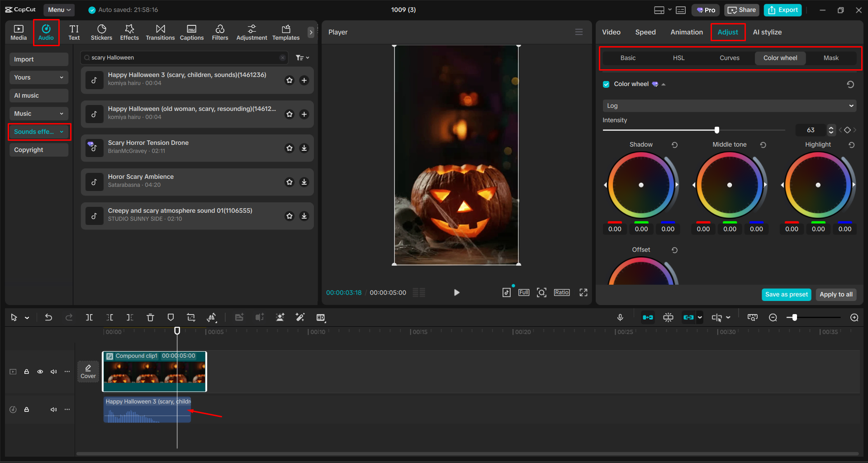
Task: Click the Save as preset button
Action: [786, 294]
